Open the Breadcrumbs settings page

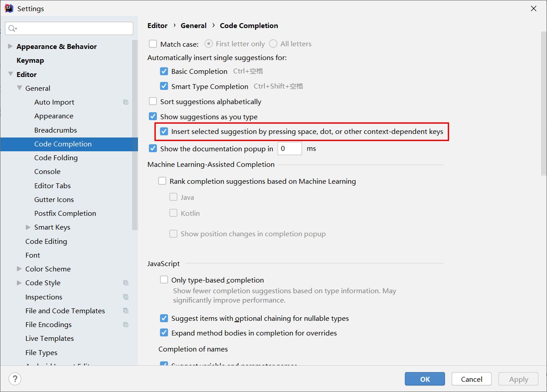56,130
